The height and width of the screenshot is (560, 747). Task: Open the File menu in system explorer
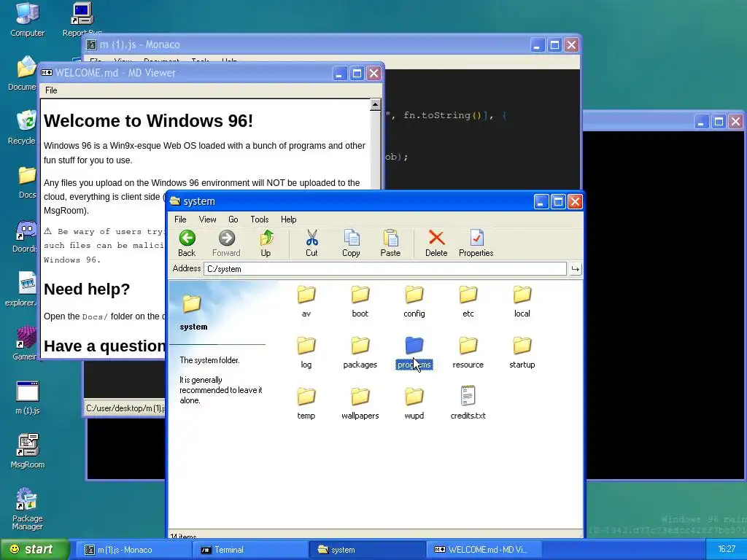click(x=180, y=219)
